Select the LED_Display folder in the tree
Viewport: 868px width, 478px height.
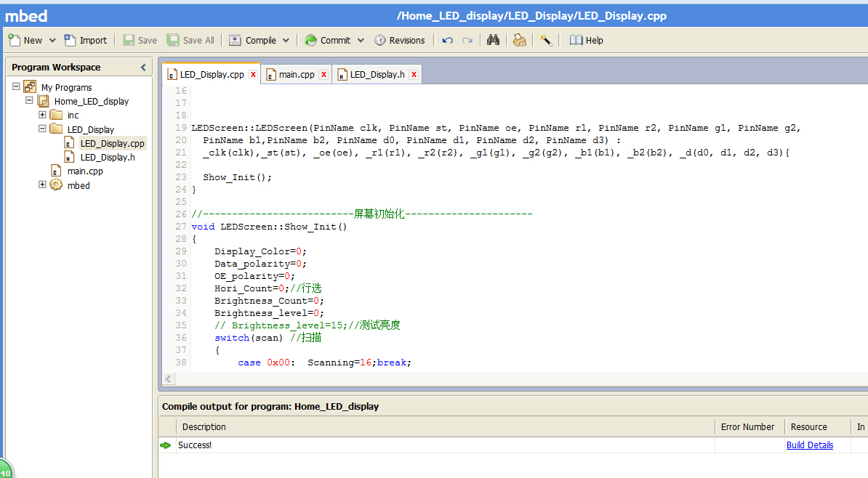click(91, 129)
